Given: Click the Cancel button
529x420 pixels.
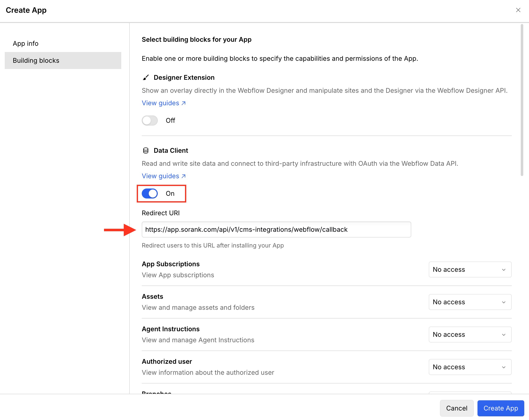Looking at the screenshot, I should (x=457, y=408).
